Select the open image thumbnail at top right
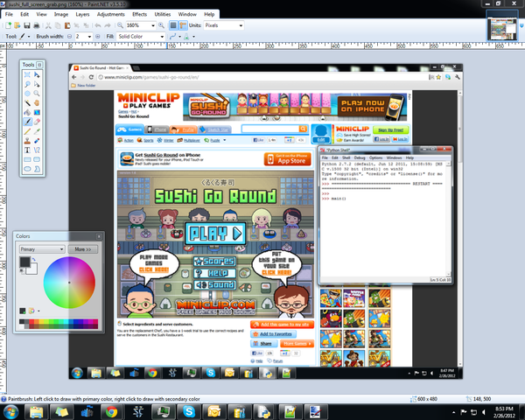 coord(501,29)
